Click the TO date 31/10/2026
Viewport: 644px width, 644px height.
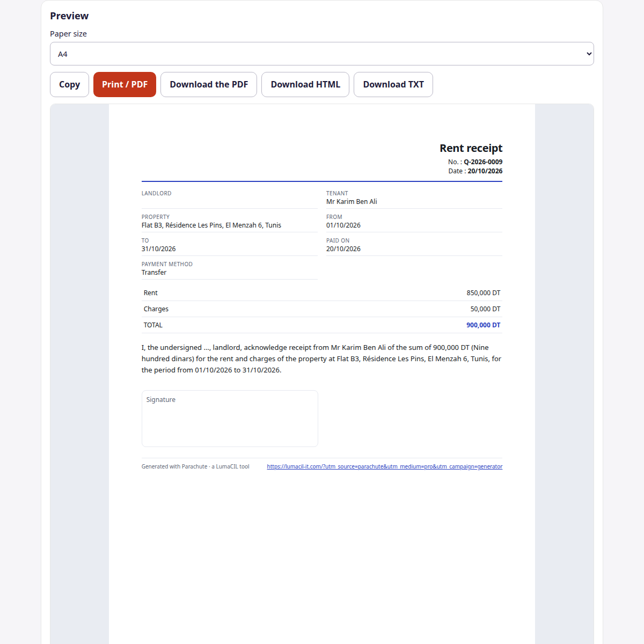pos(159,249)
